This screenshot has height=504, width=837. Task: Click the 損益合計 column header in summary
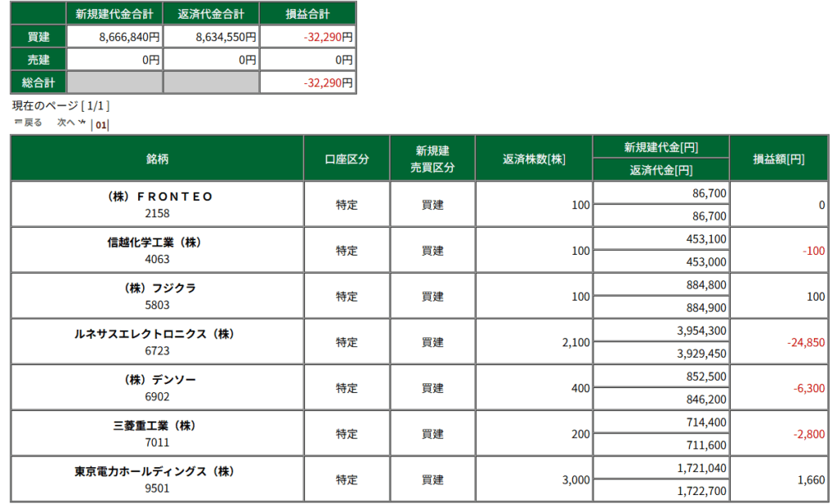click(307, 14)
